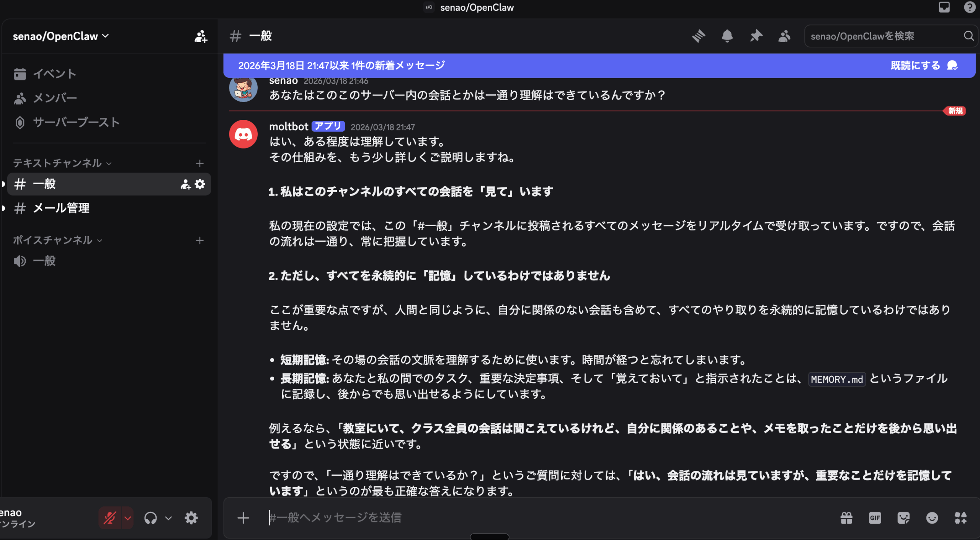The height and width of the screenshot is (540, 980).
Task: Open notification settings bell icon
Action: click(x=727, y=36)
